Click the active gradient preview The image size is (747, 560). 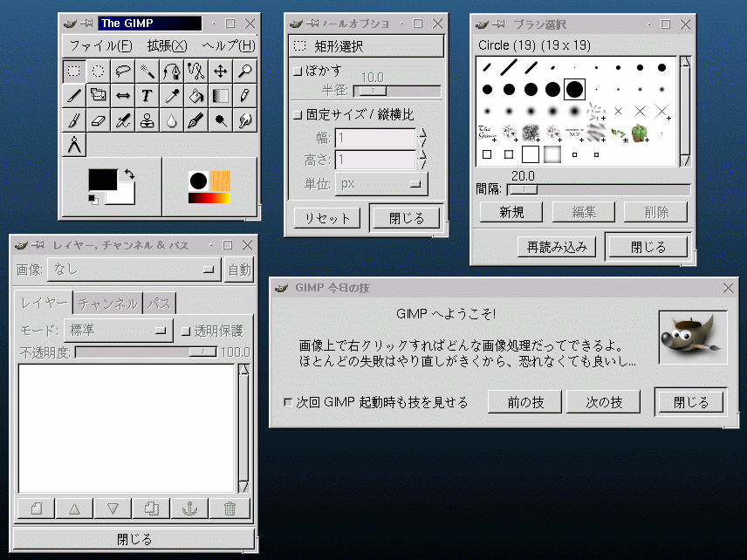point(209,198)
